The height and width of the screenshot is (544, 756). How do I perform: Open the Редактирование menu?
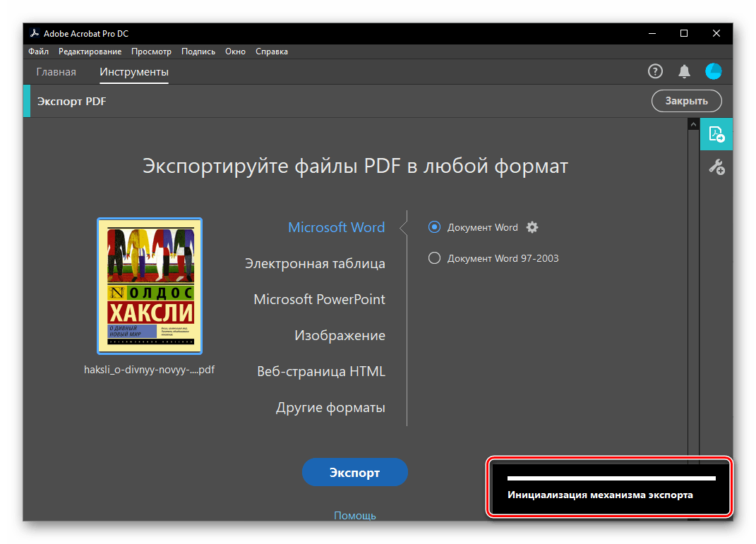(x=90, y=52)
